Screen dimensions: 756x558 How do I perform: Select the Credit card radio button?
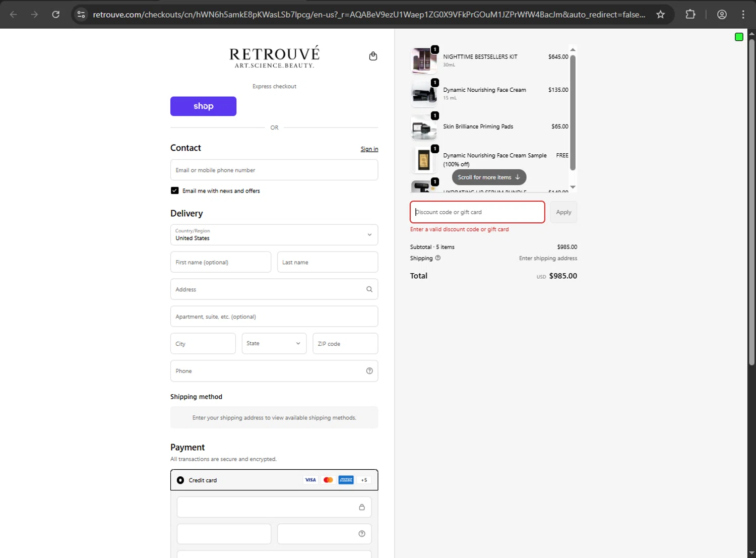[x=180, y=480]
